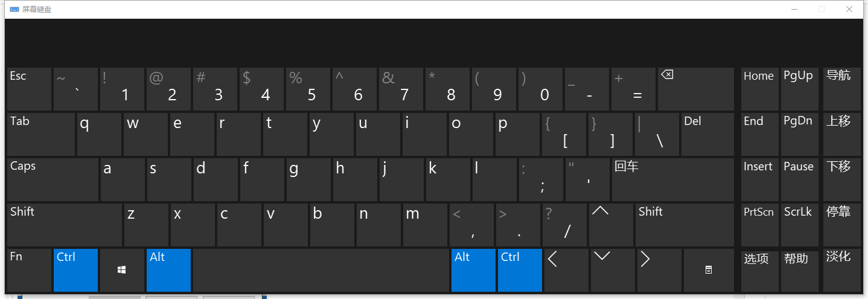Click the 回车 enter key
The height and width of the screenshot is (299, 868).
point(672,179)
